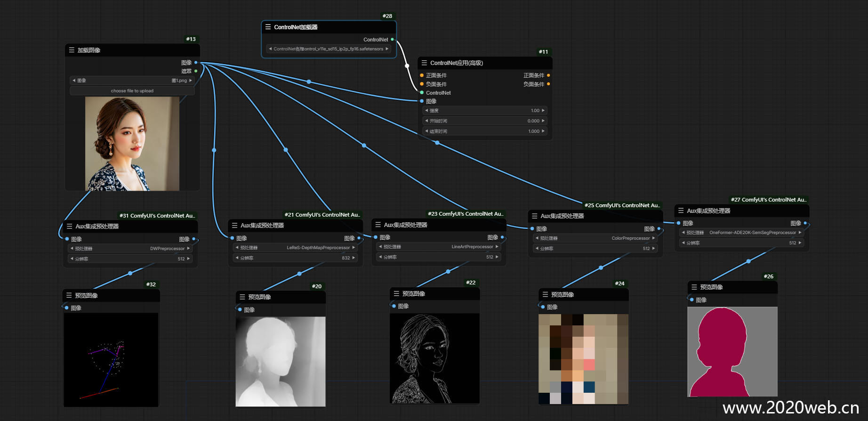Open the ControlNet应用(高级) node's menu icon
868x421 pixels.
[424, 63]
